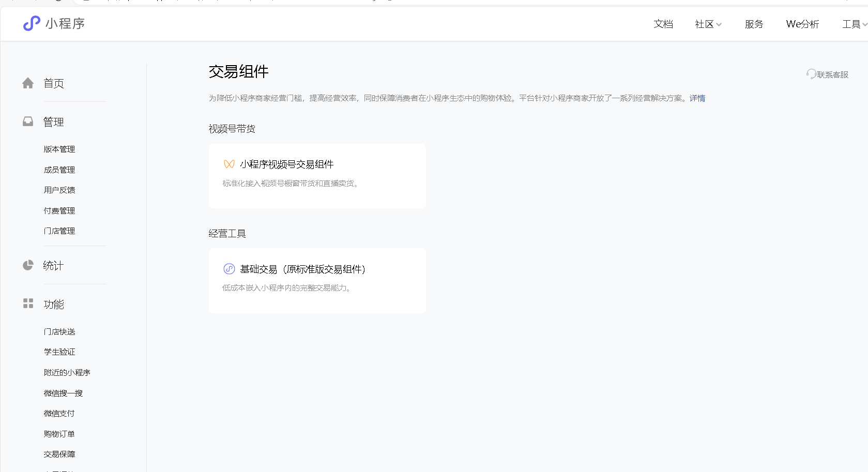This screenshot has height=472, width=868.
Task: Select 统计 section in sidebar
Action: point(54,266)
